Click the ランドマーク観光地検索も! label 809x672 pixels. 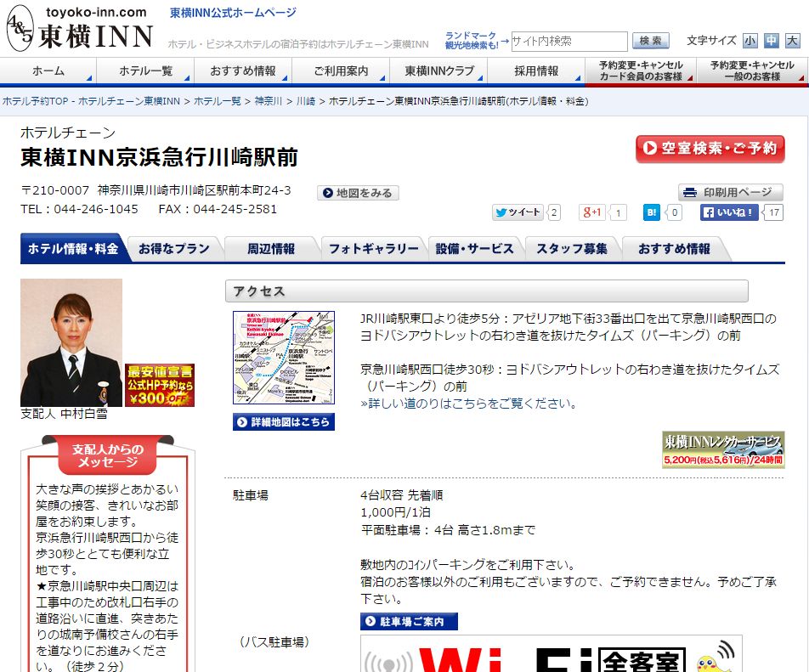(471, 41)
